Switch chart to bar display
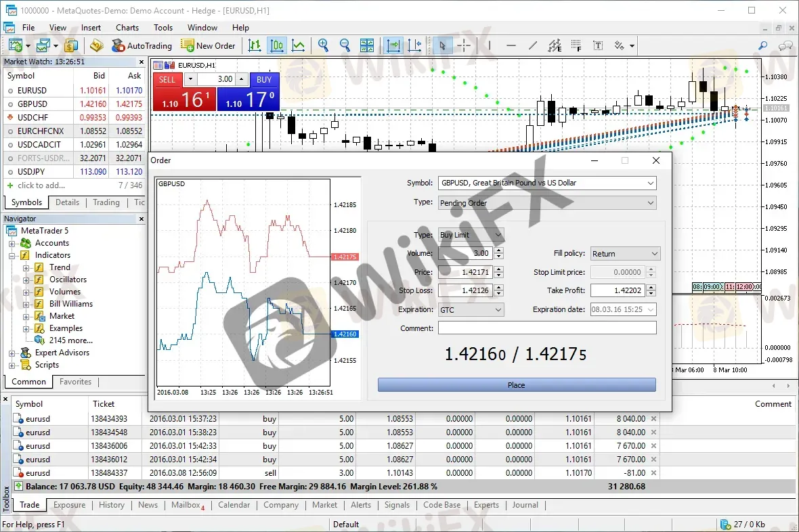799x532 pixels. 255,45
